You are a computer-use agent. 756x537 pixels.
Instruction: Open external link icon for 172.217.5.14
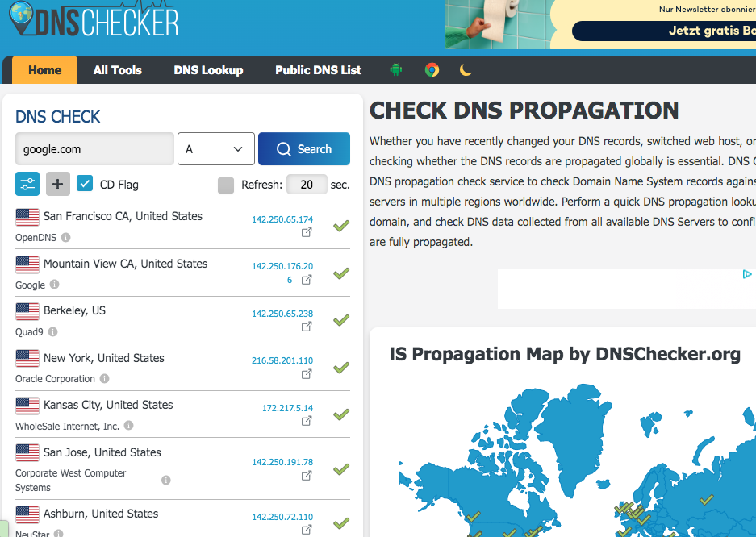(307, 421)
